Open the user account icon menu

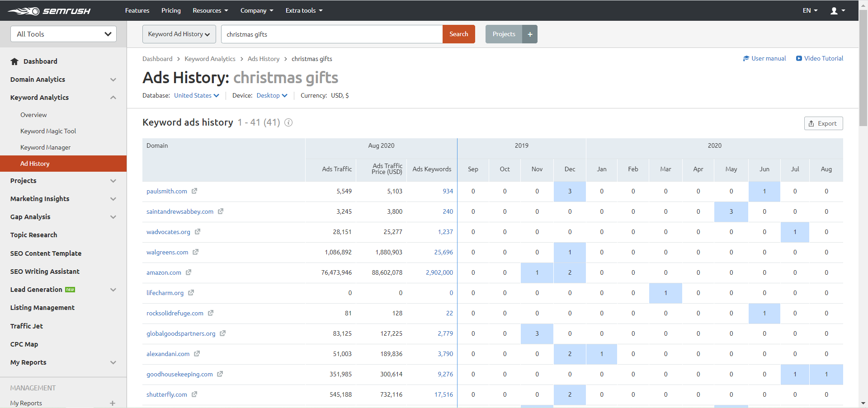click(x=837, y=11)
